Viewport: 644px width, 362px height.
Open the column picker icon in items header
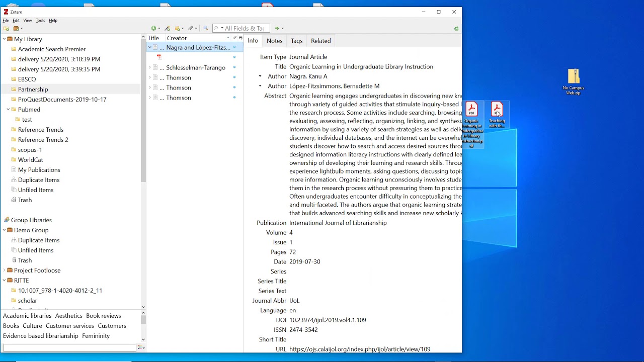240,38
